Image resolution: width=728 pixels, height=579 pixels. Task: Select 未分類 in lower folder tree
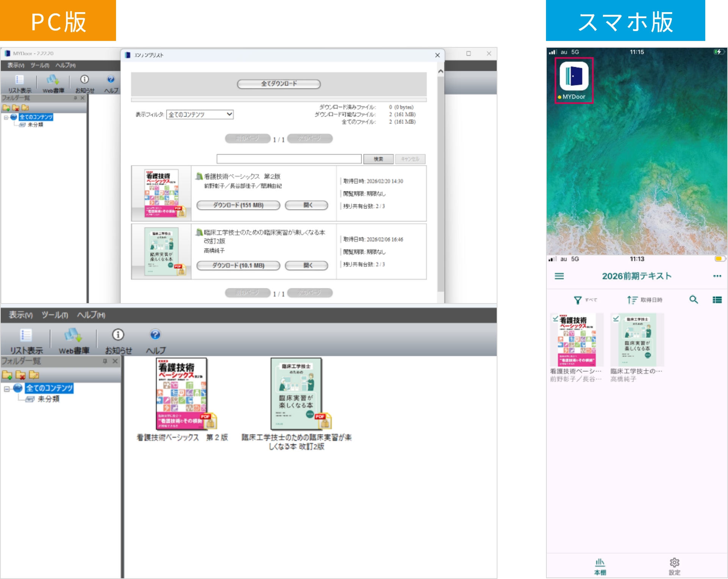point(48,399)
